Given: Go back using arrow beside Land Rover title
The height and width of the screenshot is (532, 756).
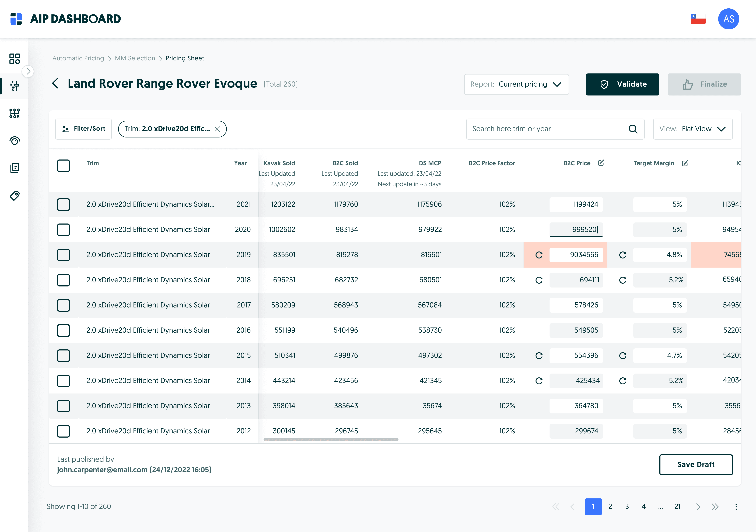Looking at the screenshot, I should pos(55,84).
